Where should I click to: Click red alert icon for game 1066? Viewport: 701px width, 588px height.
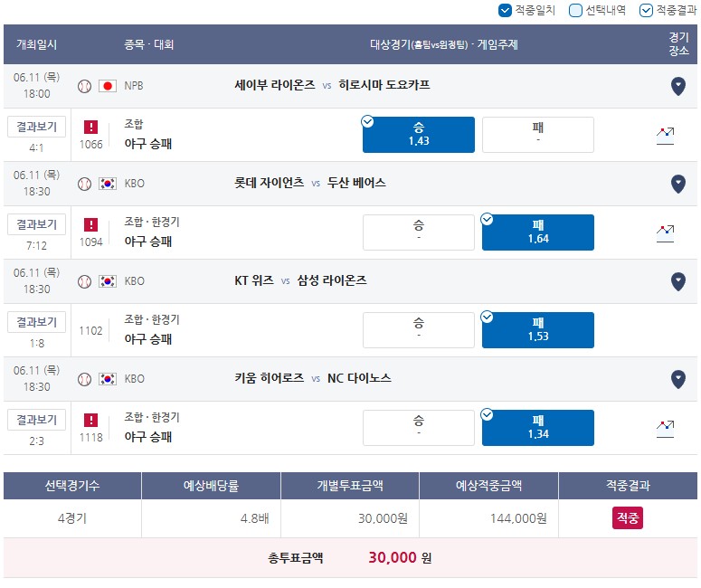(90, 127)
